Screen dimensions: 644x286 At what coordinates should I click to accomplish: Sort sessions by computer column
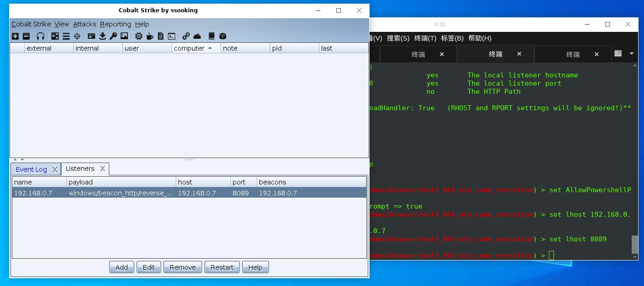(196, 48)
